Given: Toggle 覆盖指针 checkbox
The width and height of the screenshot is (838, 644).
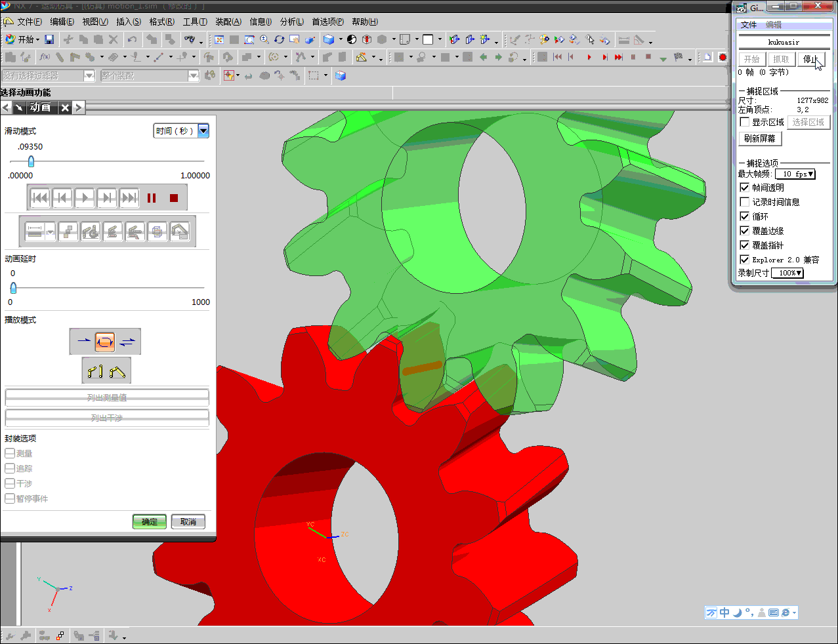Looking at the screenshot, I should tap(745, 245).
